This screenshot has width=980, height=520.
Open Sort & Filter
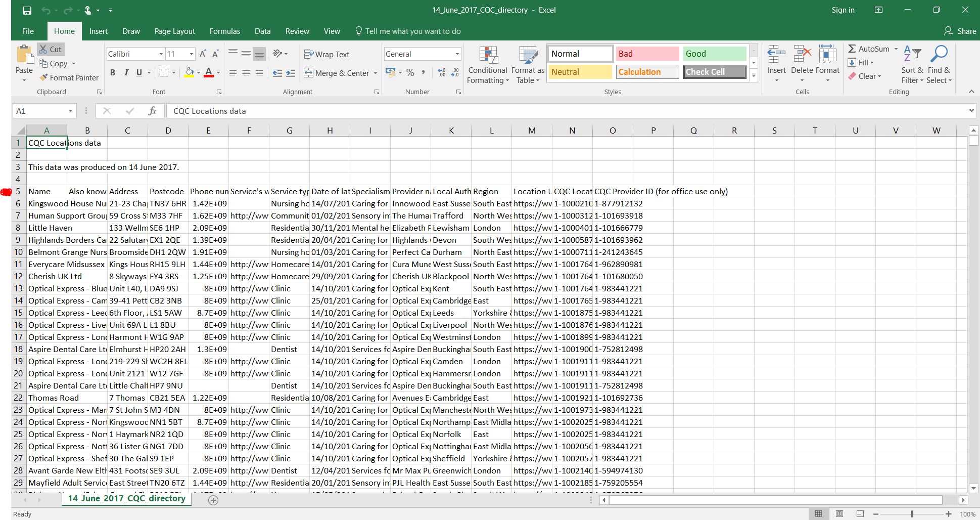912,65
